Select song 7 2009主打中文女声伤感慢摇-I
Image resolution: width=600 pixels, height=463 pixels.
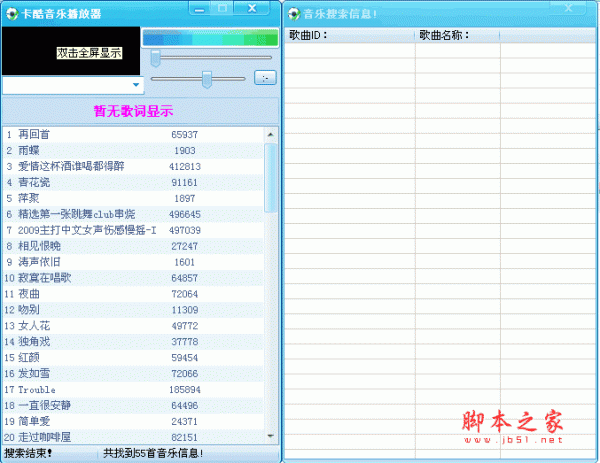(x=133, y=230)
